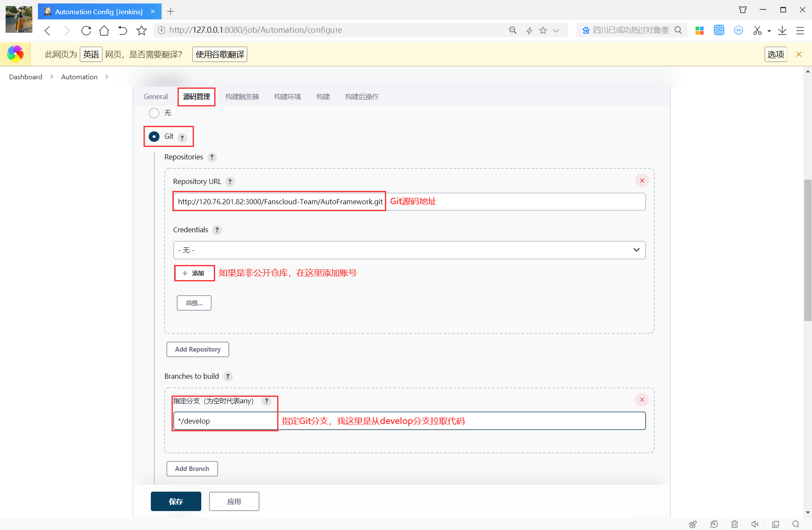812x530 pixels.
Task: Open help for Branches to build
Action: click(x=228, y=377)
